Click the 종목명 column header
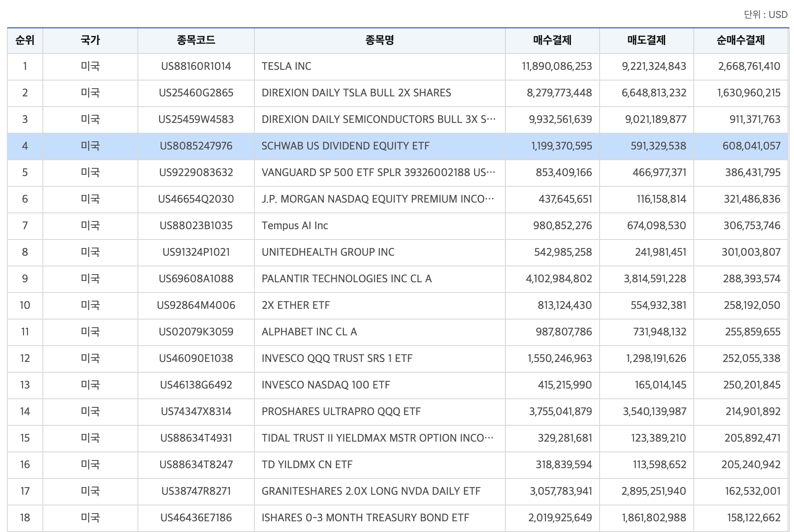The image size is (794, 532). [379, 41]
